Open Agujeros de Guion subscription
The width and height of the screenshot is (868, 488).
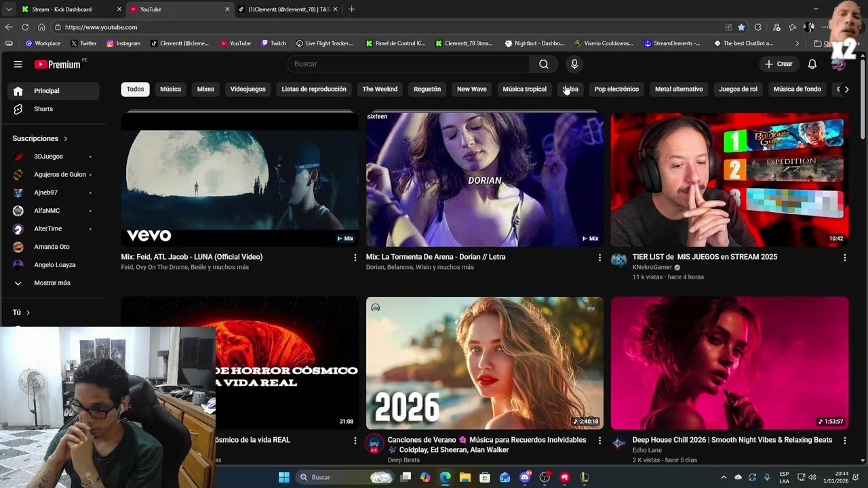(52, 174)
